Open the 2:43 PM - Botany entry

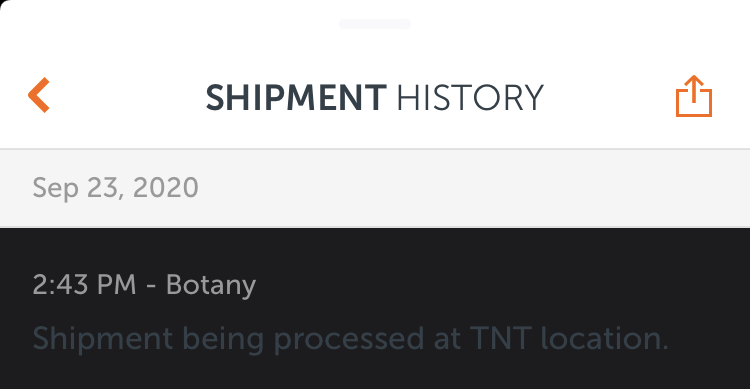click(375, 309)
